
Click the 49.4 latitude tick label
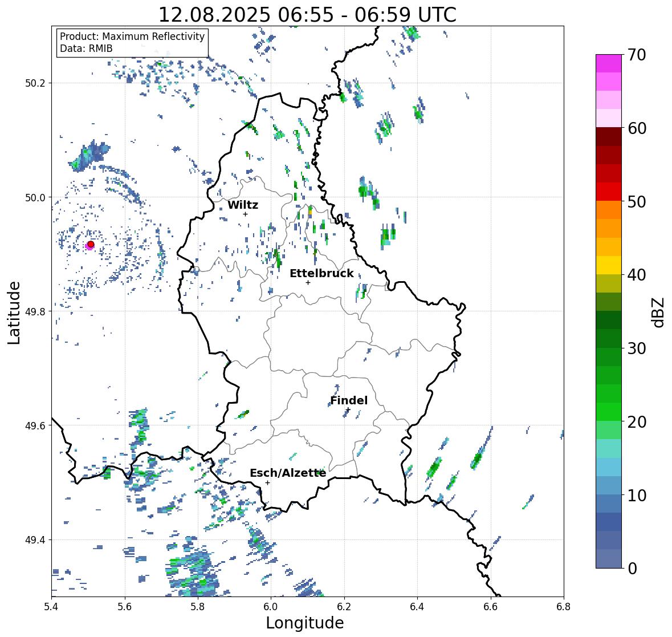click(x=35, y=540)
